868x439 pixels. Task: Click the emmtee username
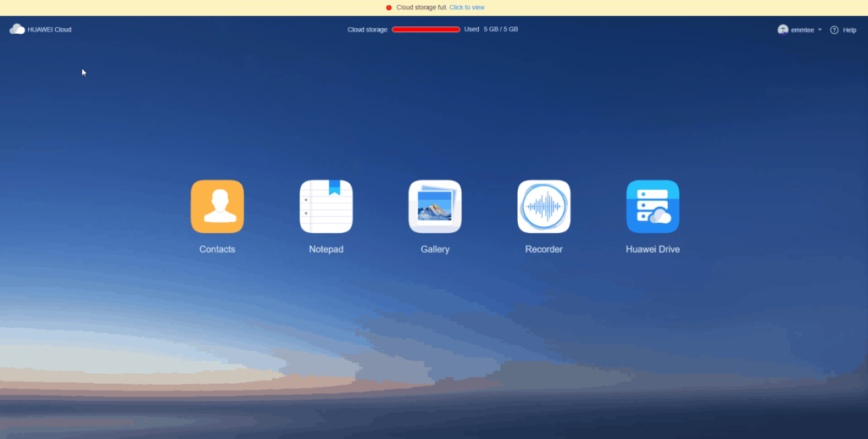coord(802,30)
